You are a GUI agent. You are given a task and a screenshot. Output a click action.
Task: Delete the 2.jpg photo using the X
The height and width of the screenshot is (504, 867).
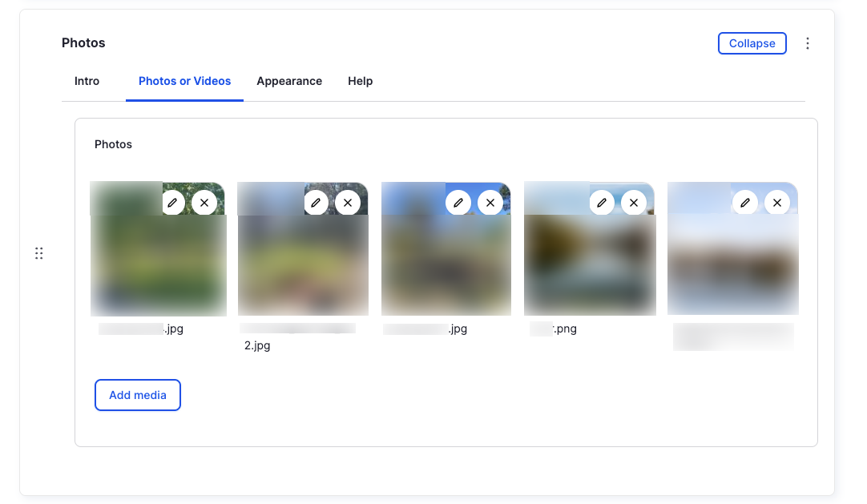tap(348, 202)
